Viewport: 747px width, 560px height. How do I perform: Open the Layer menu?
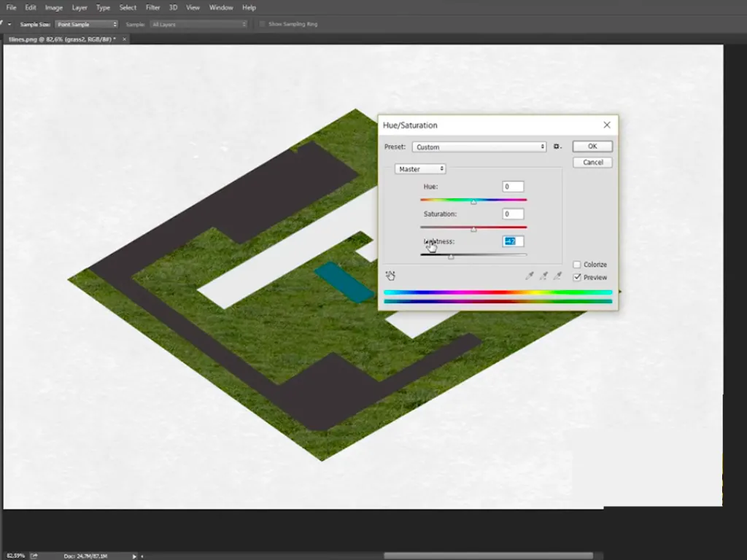pyautogui.click(x=79, y=7)
